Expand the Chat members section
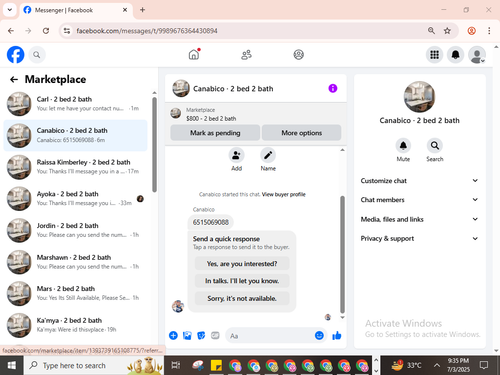The image size is (500, 375). point(419,200)
